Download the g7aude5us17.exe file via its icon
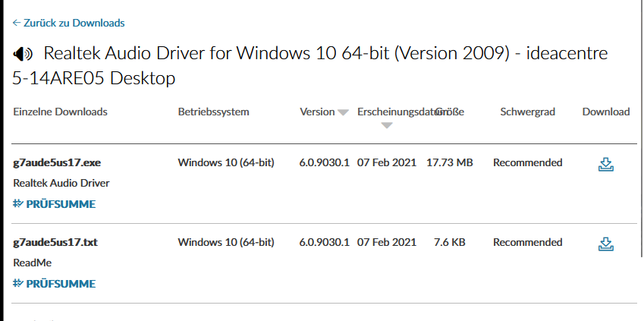This screenshot has width=644, height=321. tap(605, 164)
